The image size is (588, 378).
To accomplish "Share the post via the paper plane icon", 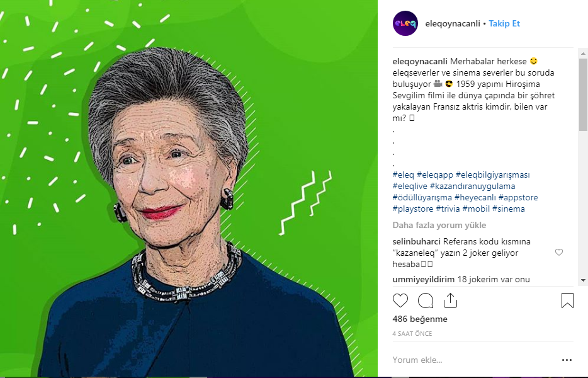I will (449, 301).
